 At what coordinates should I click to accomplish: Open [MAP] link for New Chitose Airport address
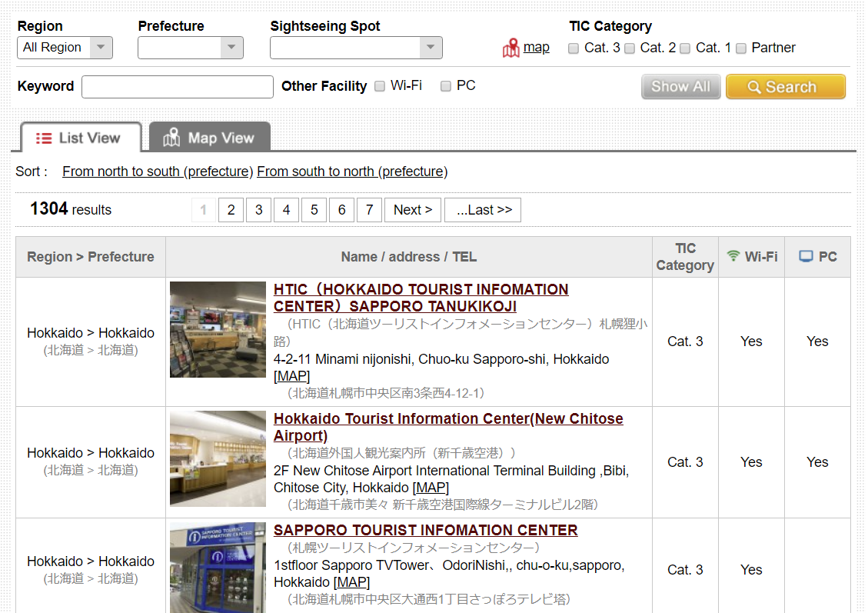pyautogui.click(x=431, y=488)
